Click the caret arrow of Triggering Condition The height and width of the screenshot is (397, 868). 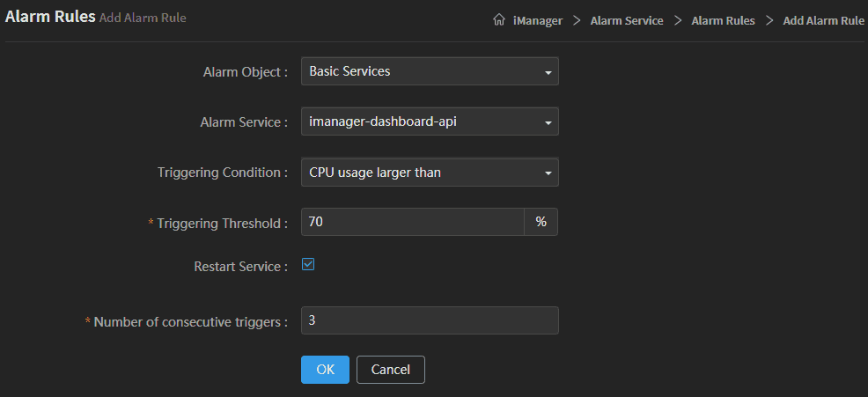coord(548,173)
